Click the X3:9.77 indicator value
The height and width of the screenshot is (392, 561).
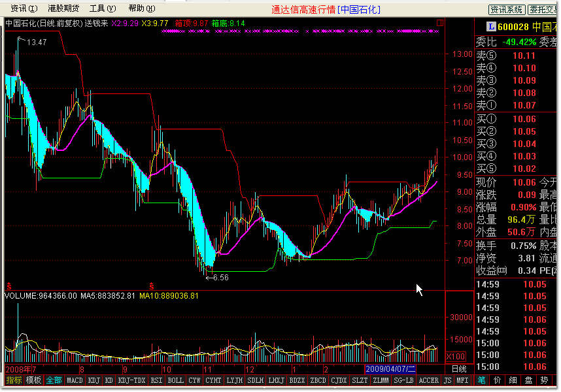click(x=154, y=24)
